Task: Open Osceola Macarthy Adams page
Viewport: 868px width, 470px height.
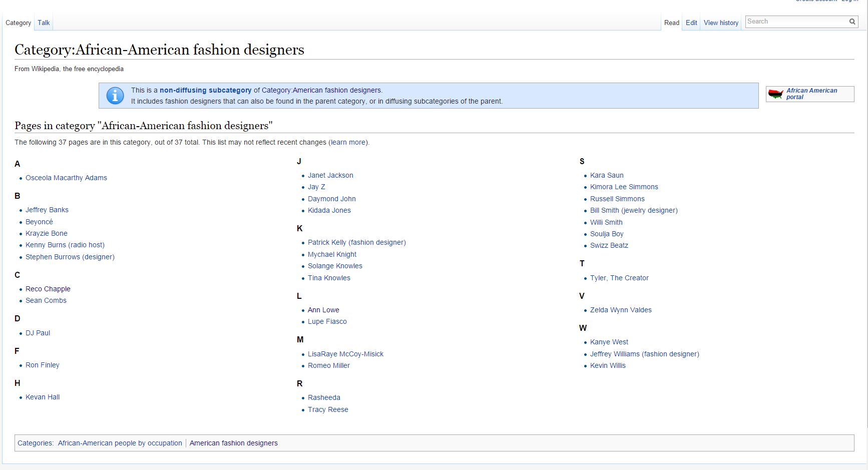Action: (66, 178)
